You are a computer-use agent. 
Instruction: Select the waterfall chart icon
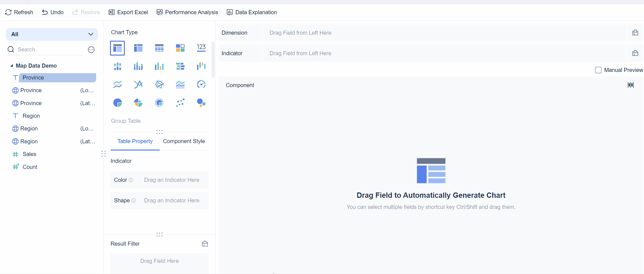click(x=201, y=66)
